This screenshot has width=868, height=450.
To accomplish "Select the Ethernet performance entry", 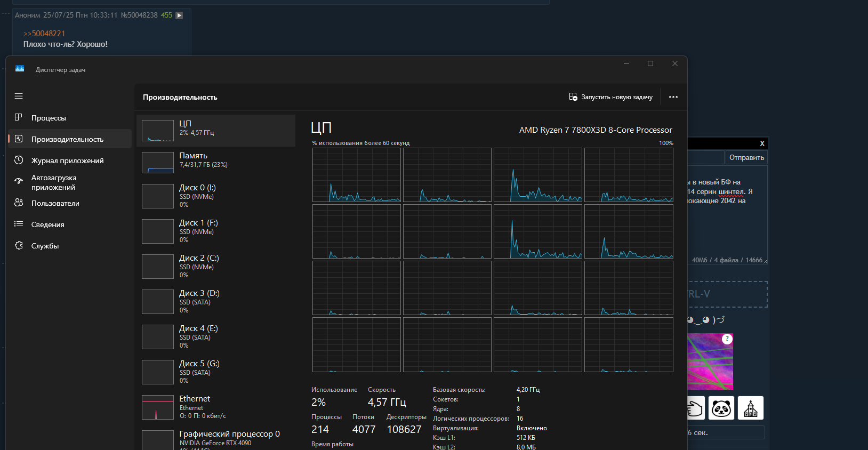I will pos(216,407).
